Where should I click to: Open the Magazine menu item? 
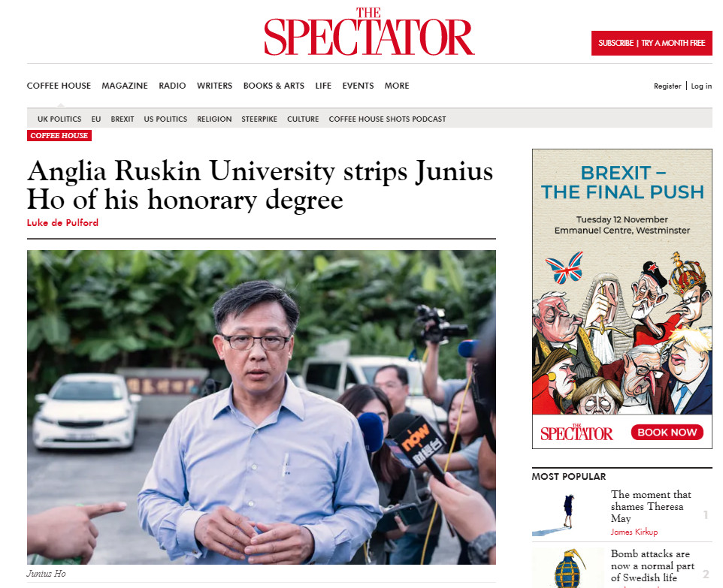[125, 86]
